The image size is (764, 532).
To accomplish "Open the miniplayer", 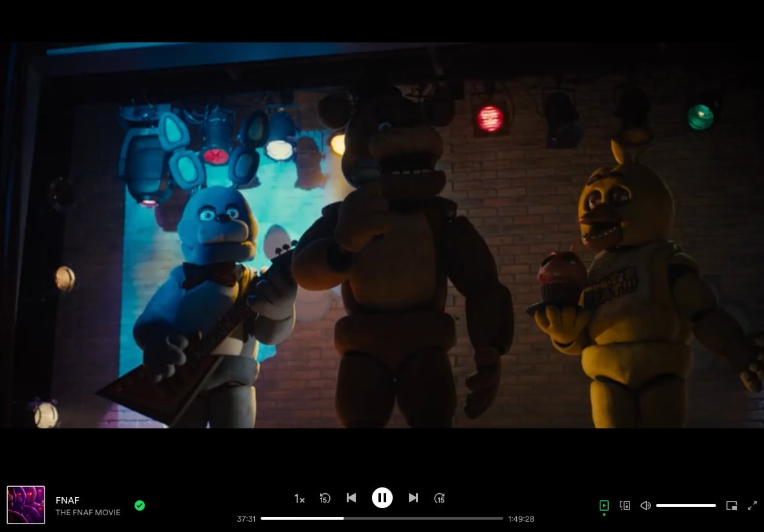I will pos(732,505).
